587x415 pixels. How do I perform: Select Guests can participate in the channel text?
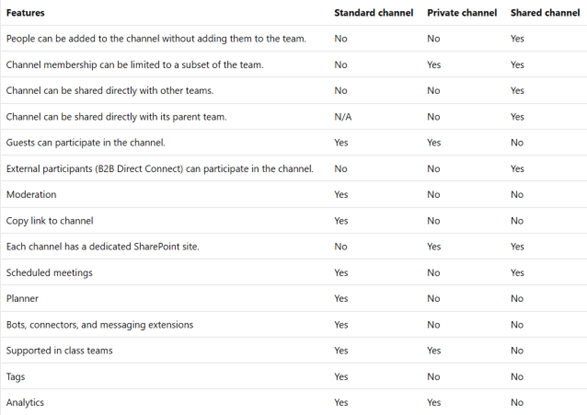pyautogui.click(x=85, y=143)
